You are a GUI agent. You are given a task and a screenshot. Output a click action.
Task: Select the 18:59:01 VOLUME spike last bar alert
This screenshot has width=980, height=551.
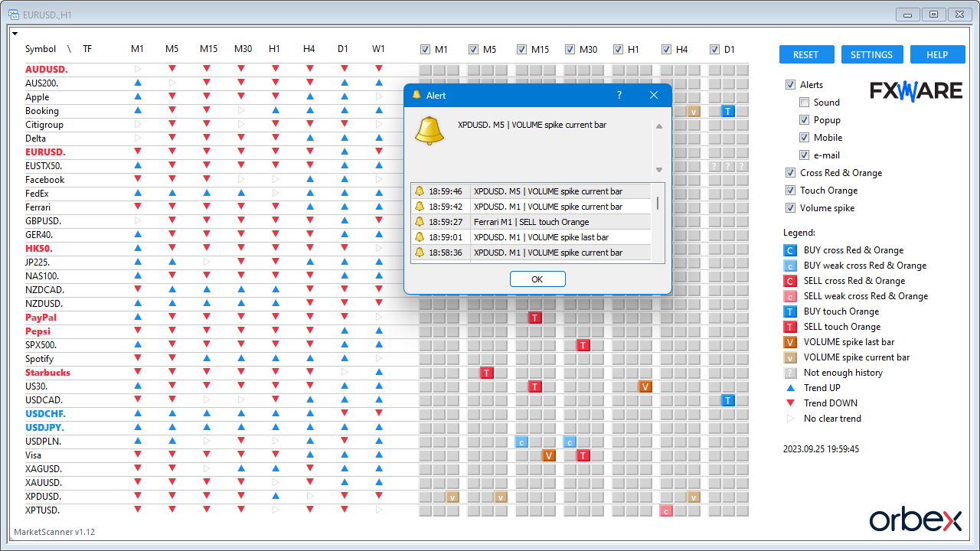531,237
